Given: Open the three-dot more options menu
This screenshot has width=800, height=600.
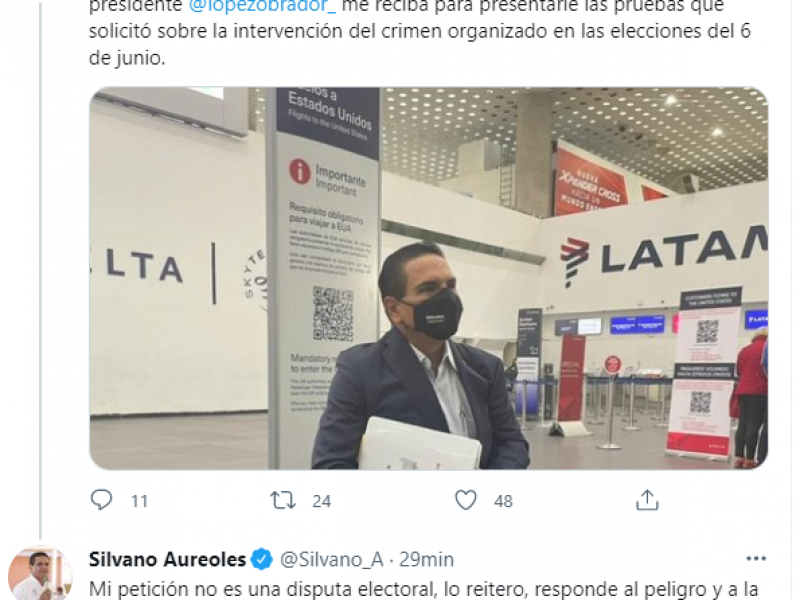Looking at the screenshot, I should 756,559.
